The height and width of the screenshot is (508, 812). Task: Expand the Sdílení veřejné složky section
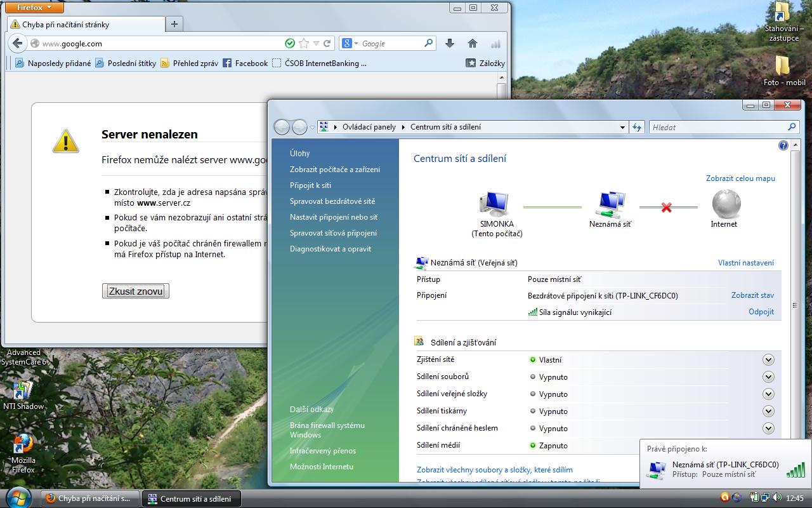[x=768, y=394]
